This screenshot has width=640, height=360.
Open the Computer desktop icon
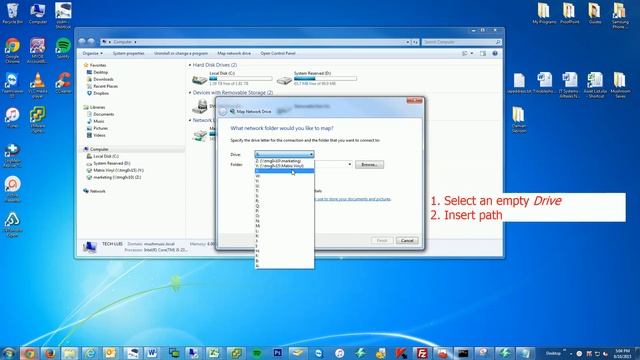pyautogui.click(x=38, y=13)
